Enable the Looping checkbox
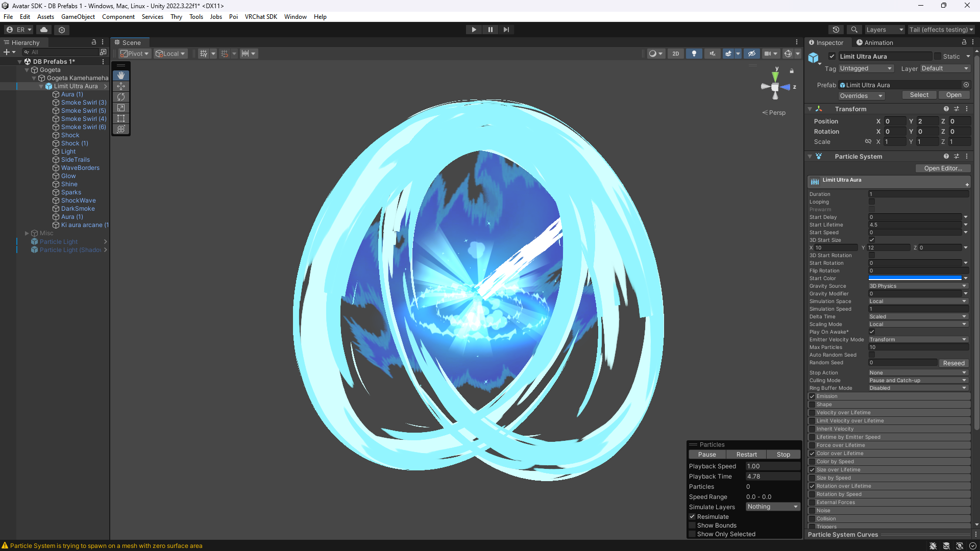The width and height of the screenshot is (980, 551). pyautogui.click(x=872, y=202)
